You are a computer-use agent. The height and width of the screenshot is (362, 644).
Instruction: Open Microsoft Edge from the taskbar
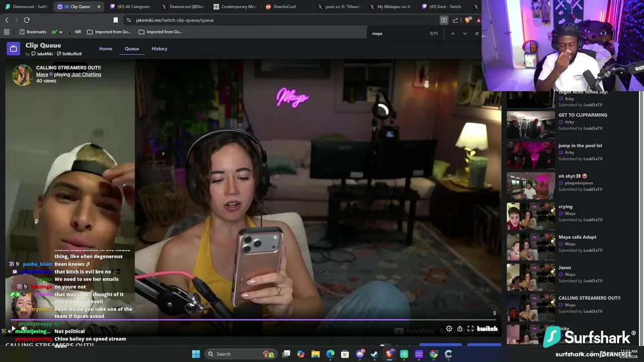pos(330,354)
